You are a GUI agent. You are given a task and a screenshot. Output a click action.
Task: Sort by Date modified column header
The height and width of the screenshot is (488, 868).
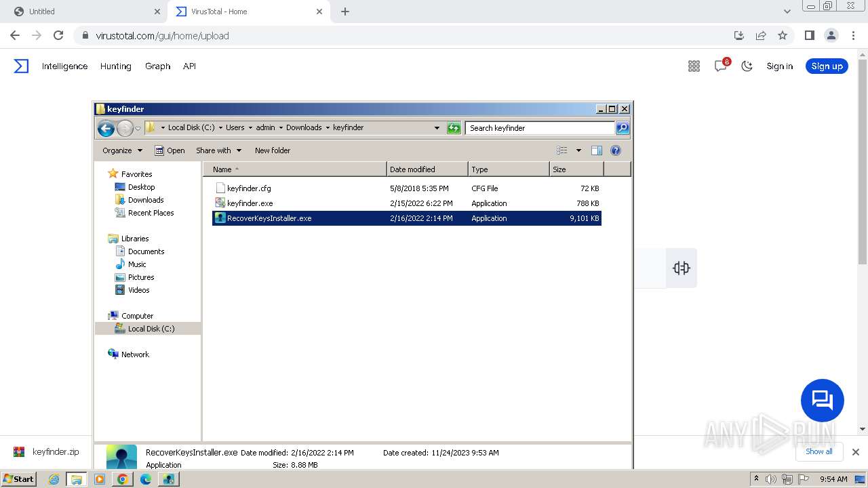(427, 169)
